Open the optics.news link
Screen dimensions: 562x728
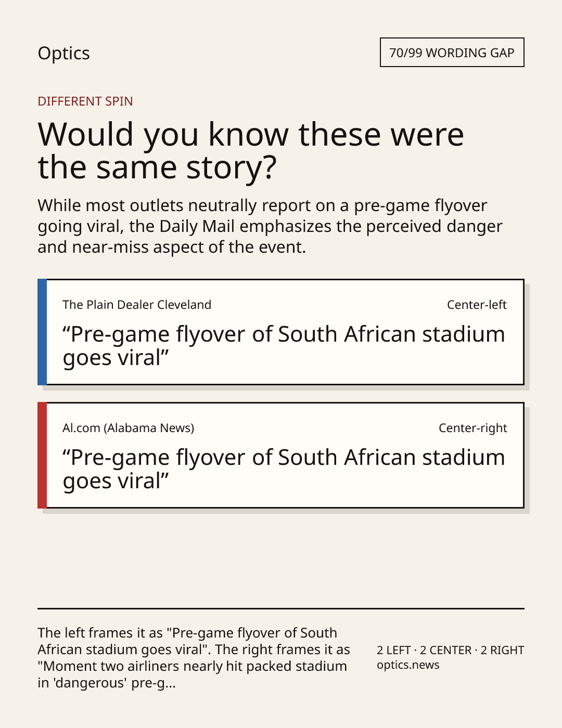[408, 665]
